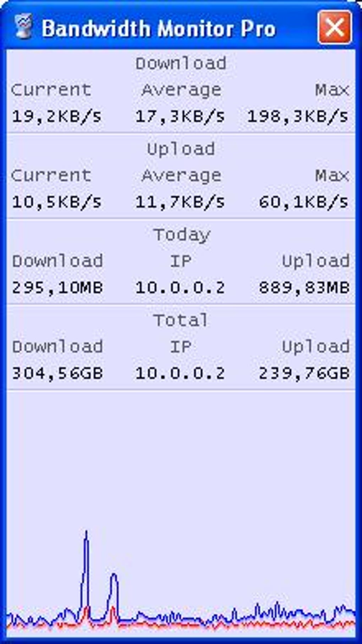Click the Bandwidth Monitor Pro app icon
This screenshot has height=644, width=362.
24,27
